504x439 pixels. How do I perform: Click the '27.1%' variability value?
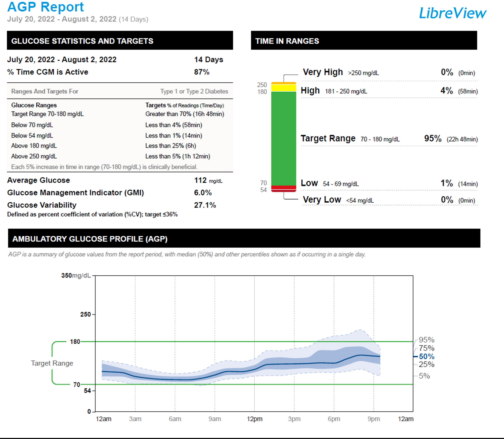[205, 205]
